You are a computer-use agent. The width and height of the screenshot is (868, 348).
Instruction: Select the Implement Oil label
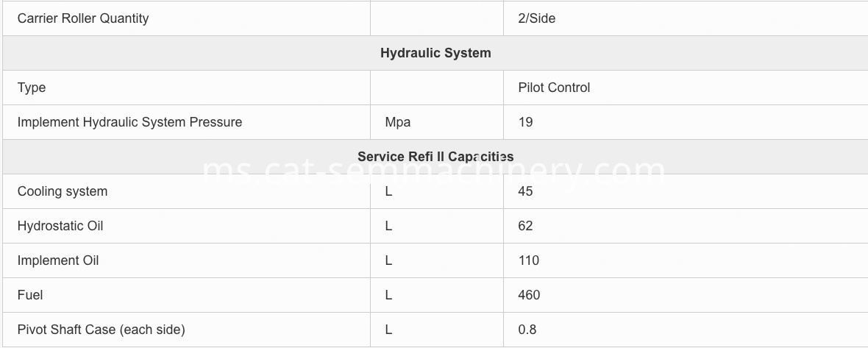pyautogui.click(x=58, y=260)
